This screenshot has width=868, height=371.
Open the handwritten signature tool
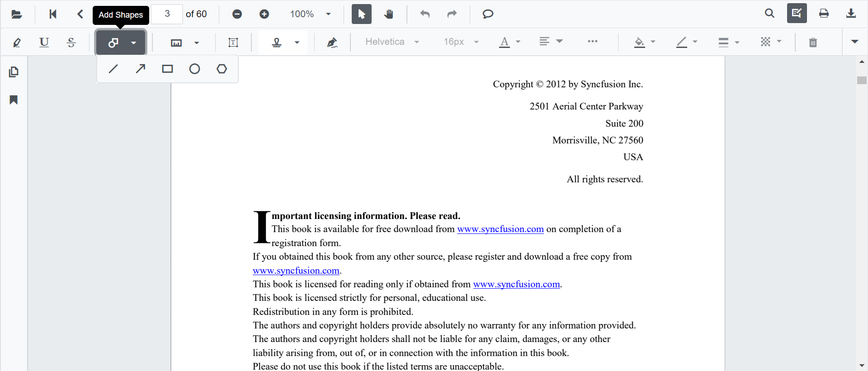coord(332,43)
